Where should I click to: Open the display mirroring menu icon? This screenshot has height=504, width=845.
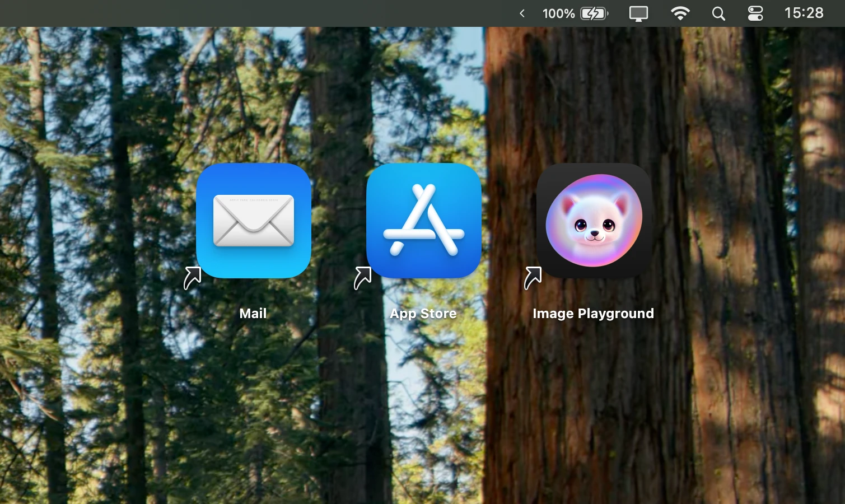coord(638,13)
